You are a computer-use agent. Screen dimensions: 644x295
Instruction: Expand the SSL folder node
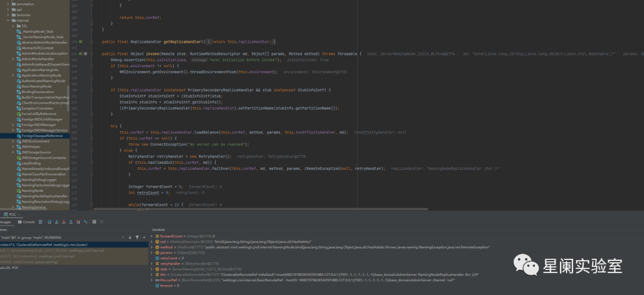(13, 26)
